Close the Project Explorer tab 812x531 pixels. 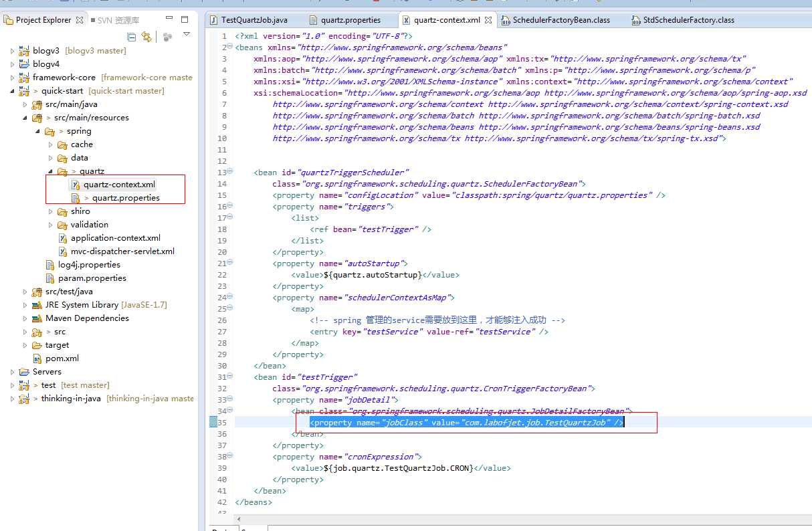pyautogui.click(x=80, y=20)
